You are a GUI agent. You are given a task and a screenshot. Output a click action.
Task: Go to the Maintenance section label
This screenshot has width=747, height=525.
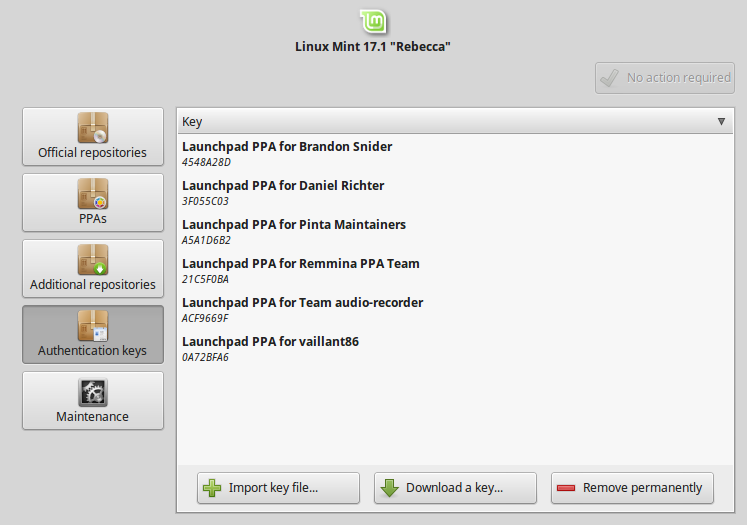click(x=92, y=416)
